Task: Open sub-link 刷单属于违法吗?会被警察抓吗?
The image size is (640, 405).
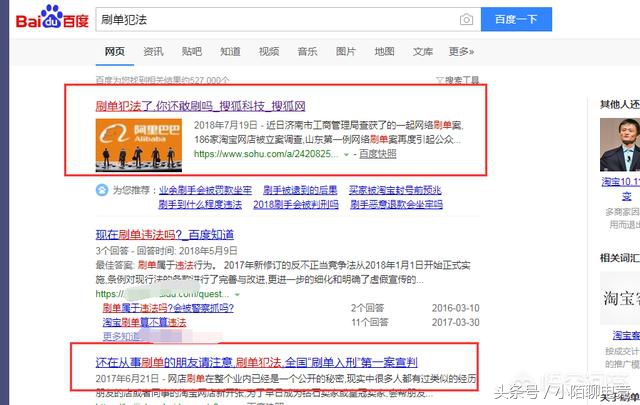Action: 168,308
